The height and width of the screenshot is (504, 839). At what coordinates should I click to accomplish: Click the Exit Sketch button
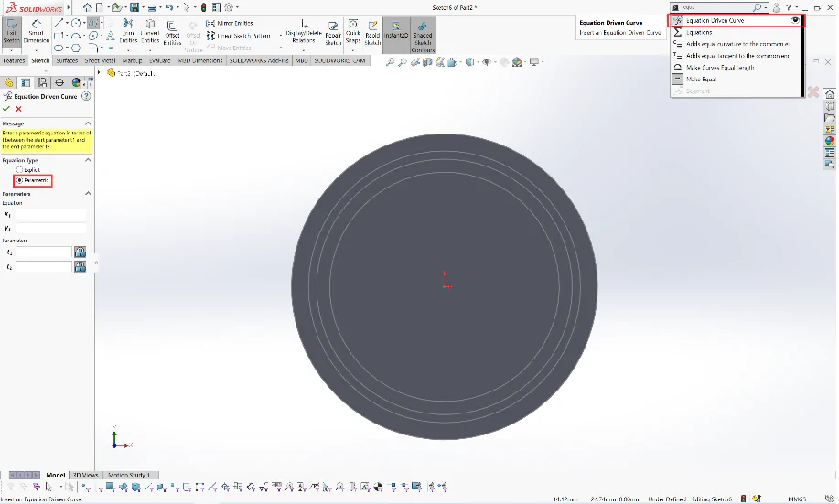11,31
